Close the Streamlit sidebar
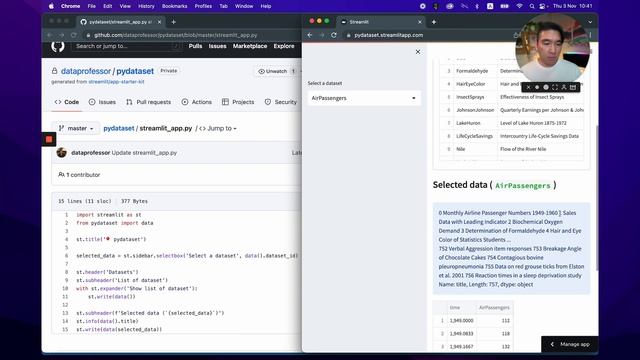Viewport: 640px width, 360px height. 418,52
